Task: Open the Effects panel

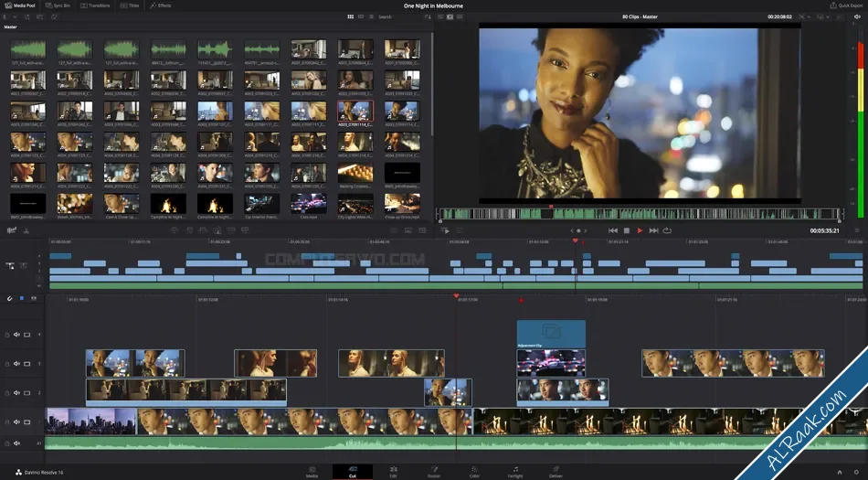Action: pyautogui.click(x=161, y=5)
